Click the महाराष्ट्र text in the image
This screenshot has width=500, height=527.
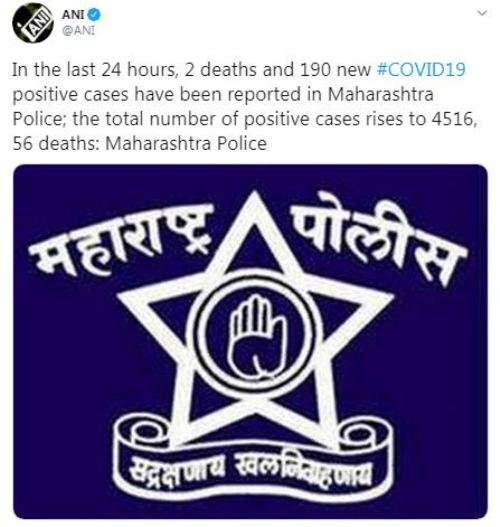click(x=122, y=239)
